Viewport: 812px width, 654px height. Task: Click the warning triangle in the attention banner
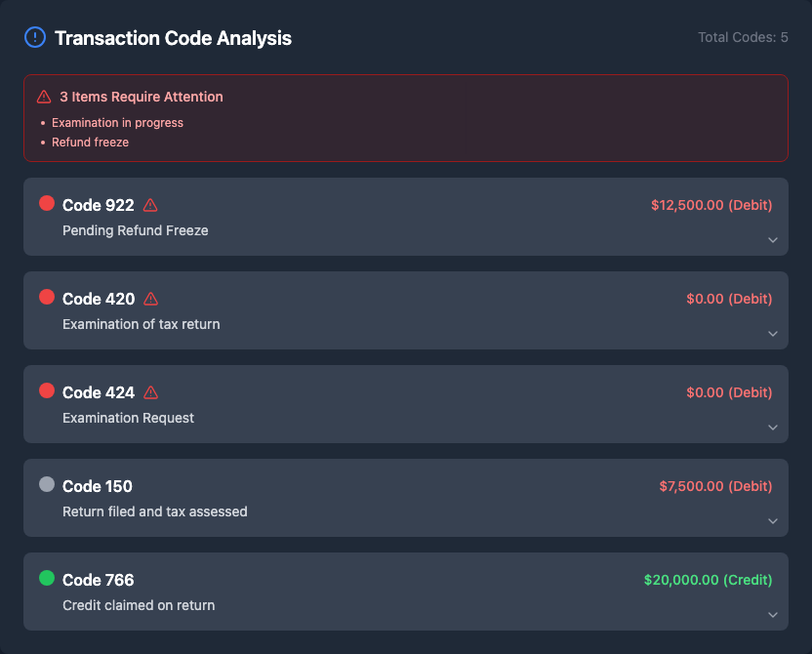[44, 97]
